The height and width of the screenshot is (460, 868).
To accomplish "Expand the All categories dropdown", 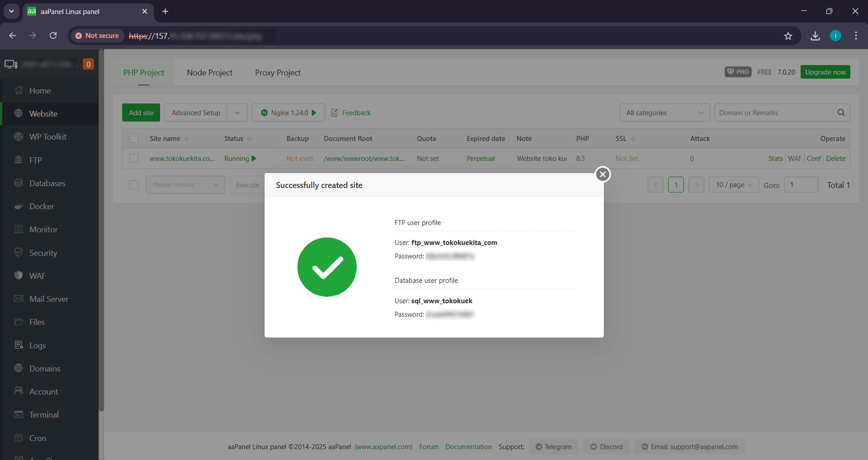I will 664,113.
